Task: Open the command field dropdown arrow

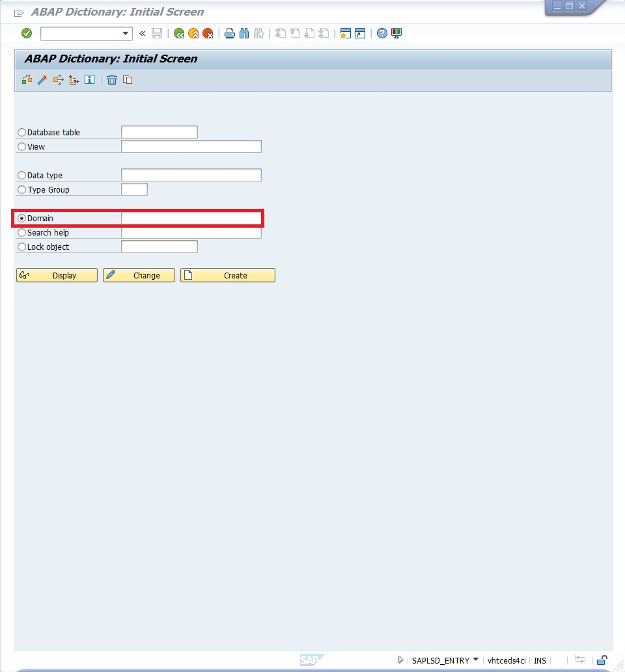Action: [x=126, y=33]
